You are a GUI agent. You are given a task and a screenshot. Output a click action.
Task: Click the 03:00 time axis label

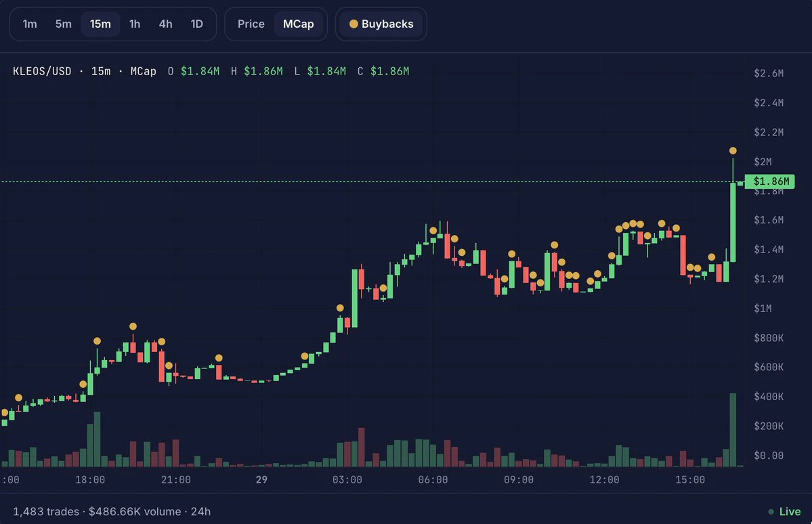pyautogui.click(x=347, y=480)
